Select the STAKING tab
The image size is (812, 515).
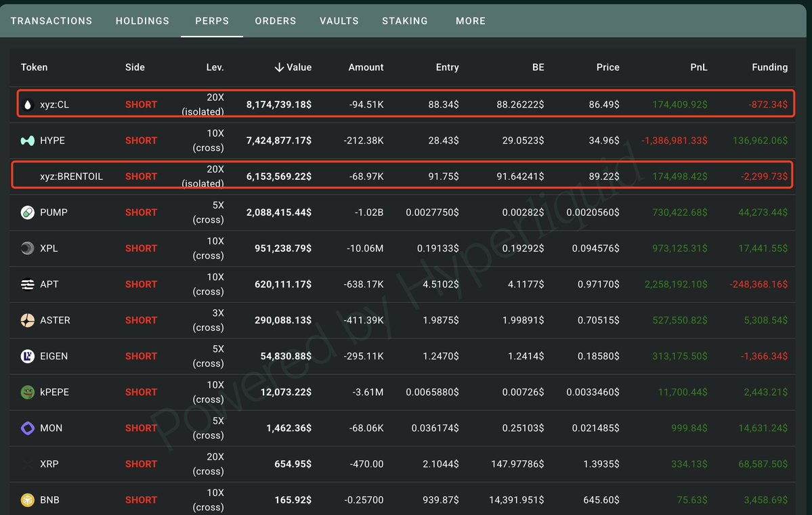click(x=405, y=21)
